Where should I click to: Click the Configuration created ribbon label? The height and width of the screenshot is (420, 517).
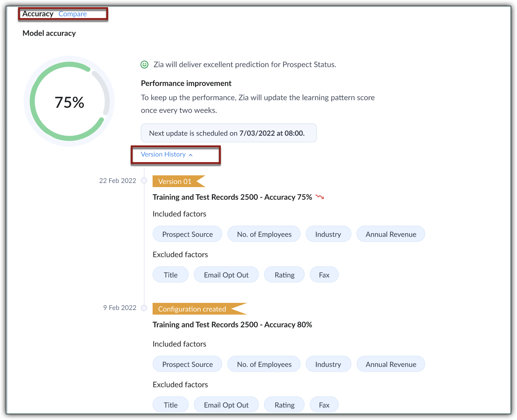click(x=192, y=309)
